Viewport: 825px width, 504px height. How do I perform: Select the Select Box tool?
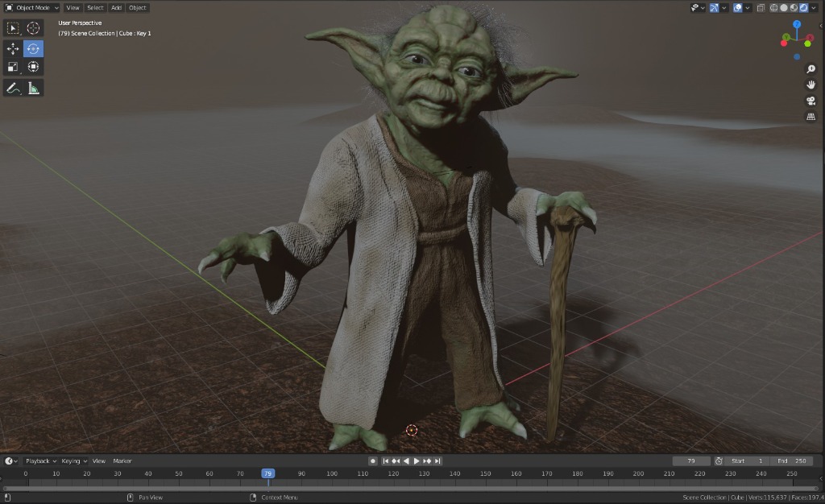pos(13,28)
